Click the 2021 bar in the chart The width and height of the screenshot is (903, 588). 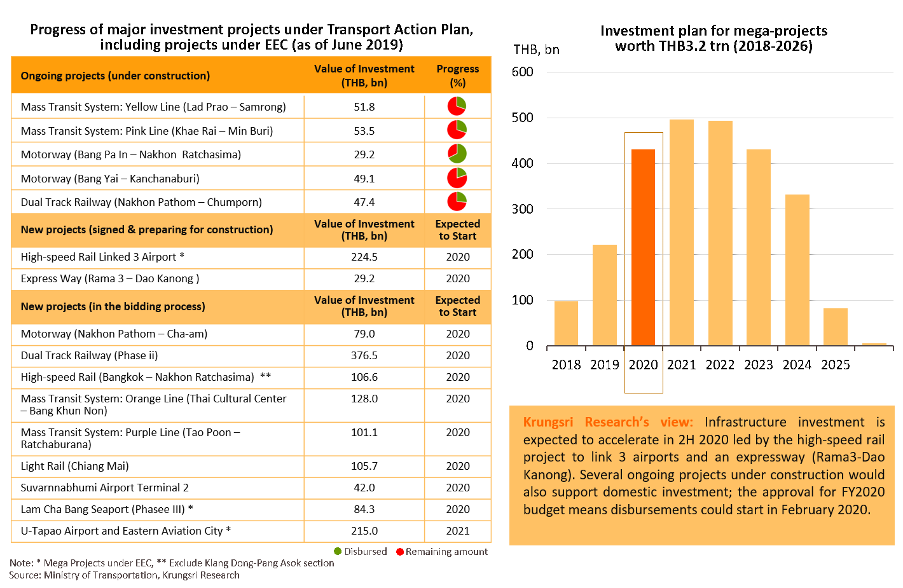(682, 233)
